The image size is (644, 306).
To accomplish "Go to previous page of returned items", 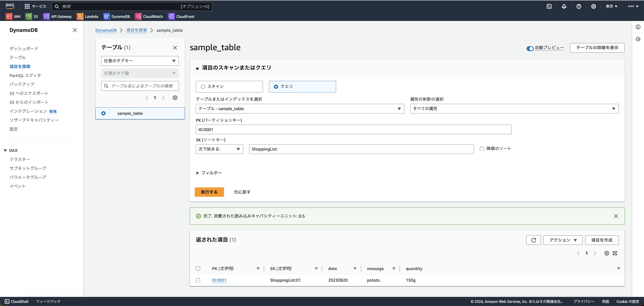I will [578, 253].
